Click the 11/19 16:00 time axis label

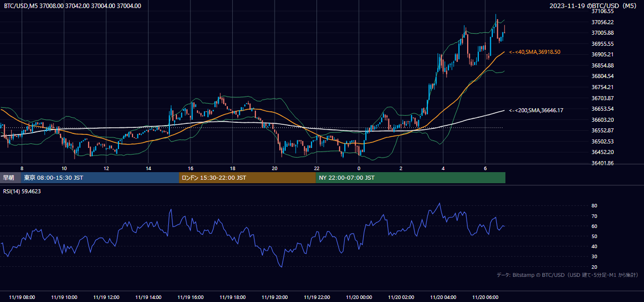point(190,297)
